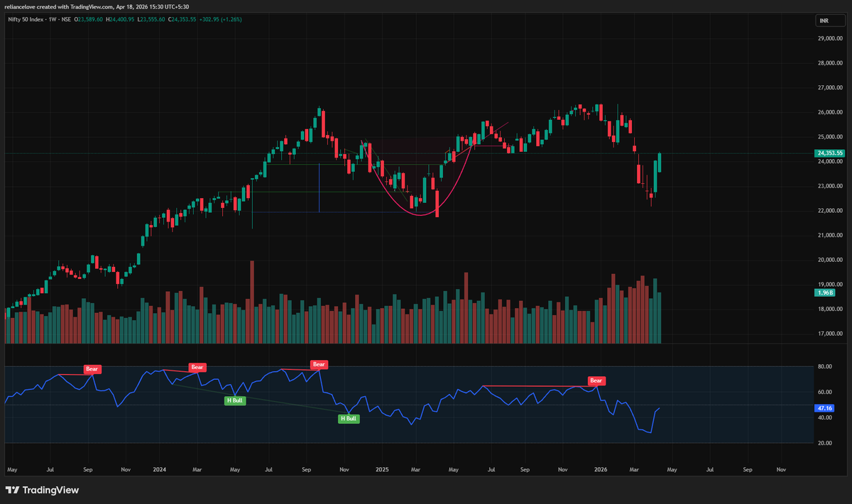Click the Bear label near 2026

[596, 380]
